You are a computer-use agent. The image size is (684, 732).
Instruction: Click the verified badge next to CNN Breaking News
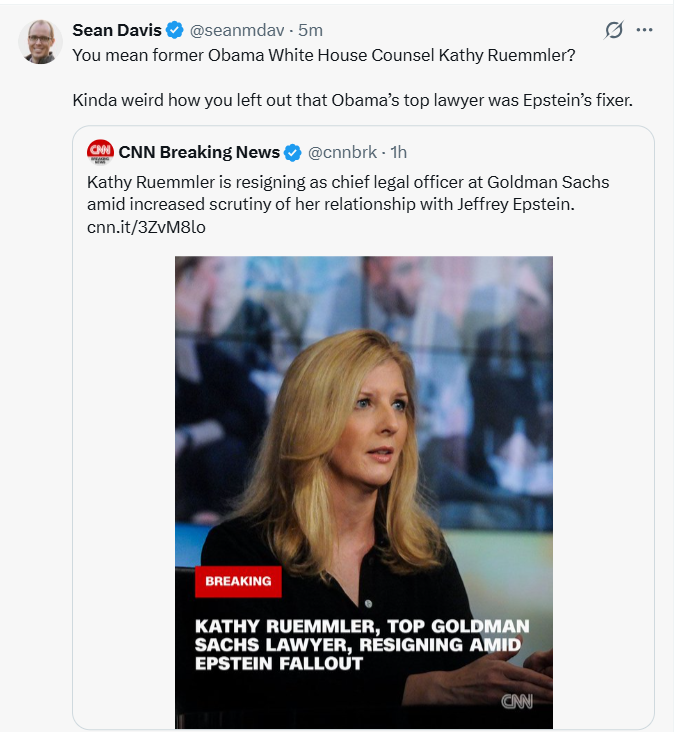(x=292, y=152)
